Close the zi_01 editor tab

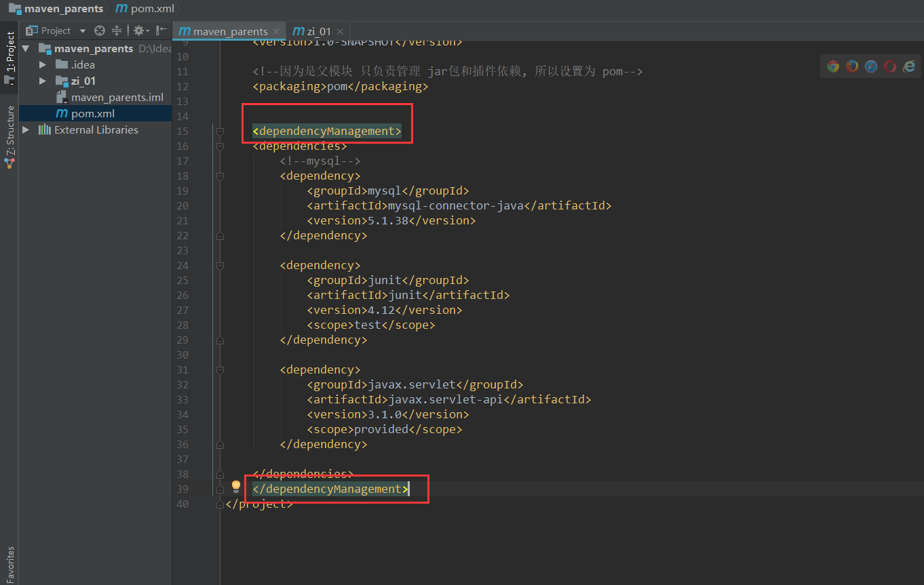(340, 32)
